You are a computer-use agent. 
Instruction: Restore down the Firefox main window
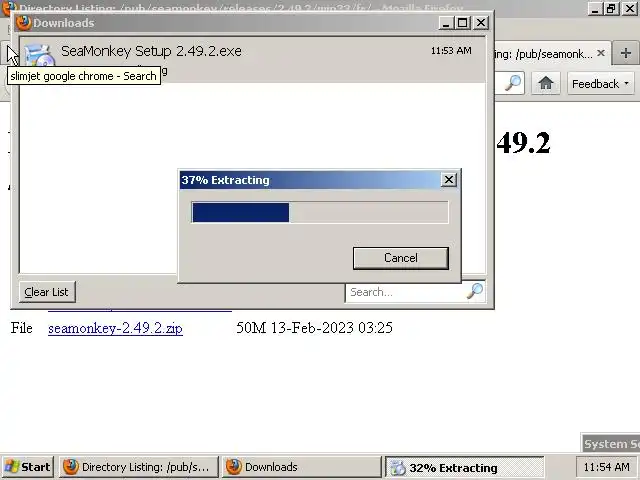click(611, 9)
